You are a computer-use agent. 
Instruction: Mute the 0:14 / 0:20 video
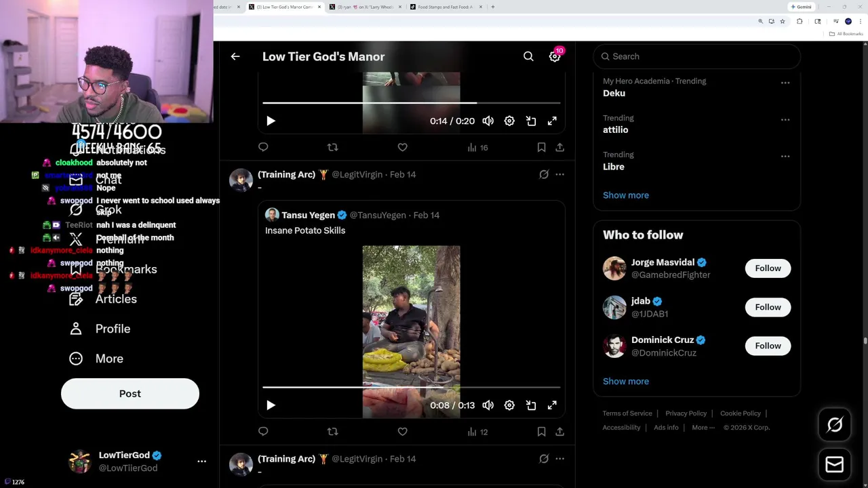coord(488,121)
